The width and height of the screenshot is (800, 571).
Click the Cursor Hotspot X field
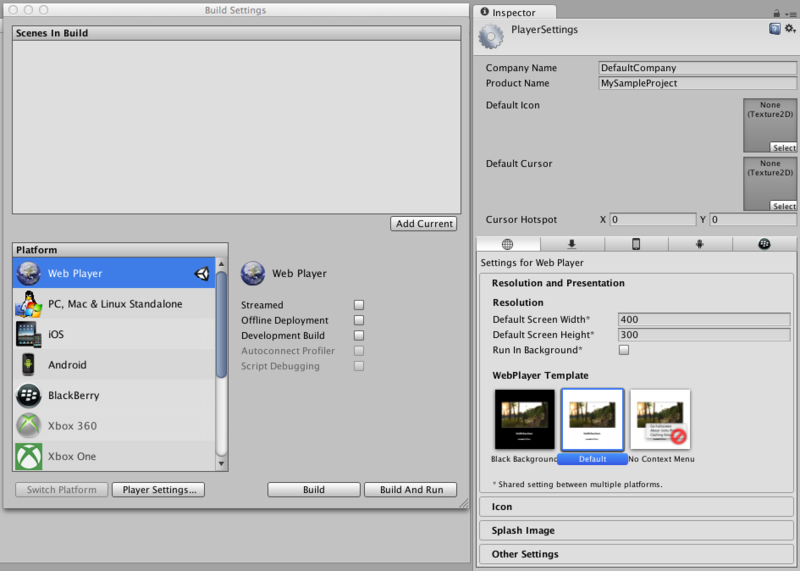pyautogui.click(x=653, y=219)
